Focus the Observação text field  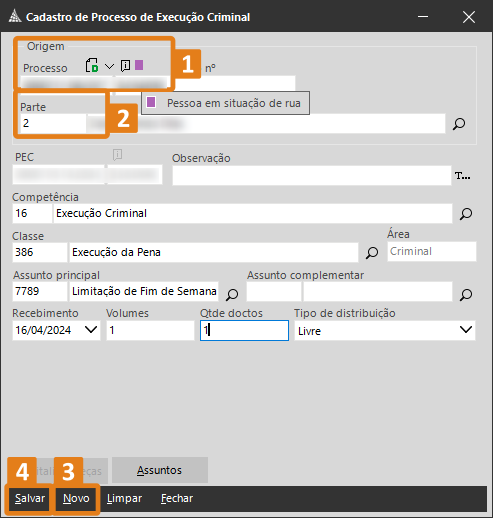tap(312, 176)
